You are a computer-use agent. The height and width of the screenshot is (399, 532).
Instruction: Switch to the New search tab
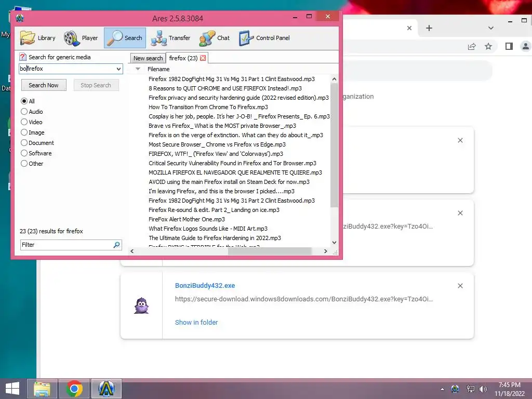pyautogui.click(x=148, y=58)
